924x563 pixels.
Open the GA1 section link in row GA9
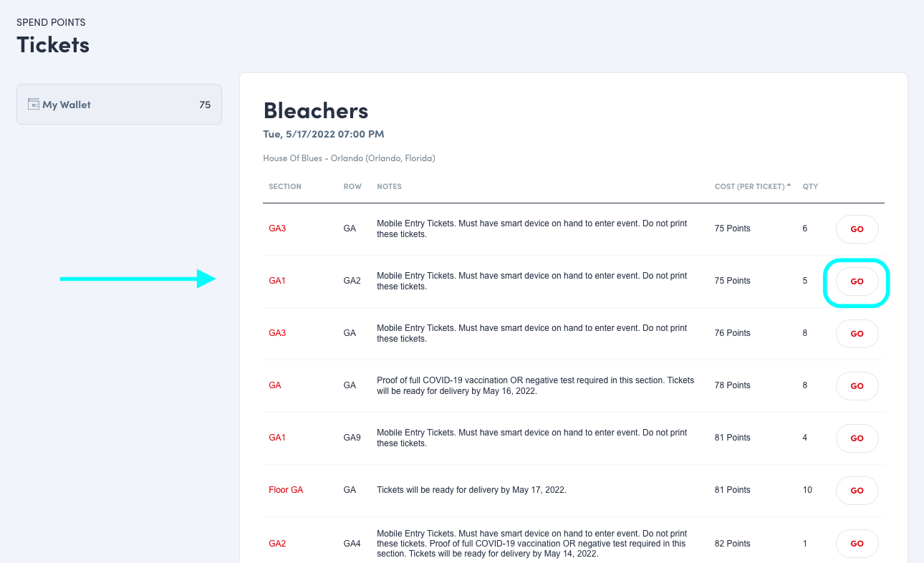(x=277, y=438)
